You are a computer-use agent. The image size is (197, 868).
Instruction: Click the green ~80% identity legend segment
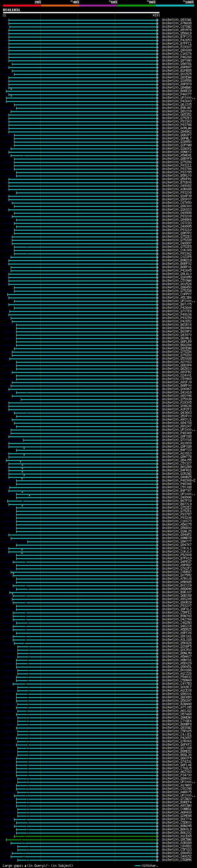click(x=137, y=6)
